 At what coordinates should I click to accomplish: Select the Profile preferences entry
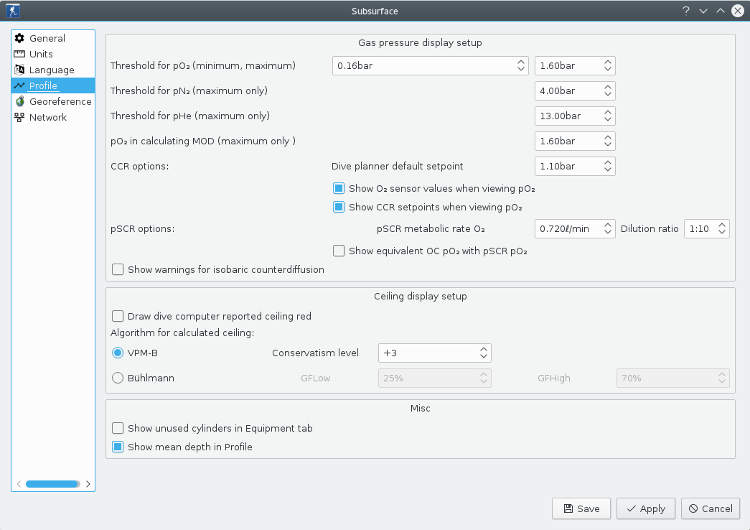pos(53,86)
